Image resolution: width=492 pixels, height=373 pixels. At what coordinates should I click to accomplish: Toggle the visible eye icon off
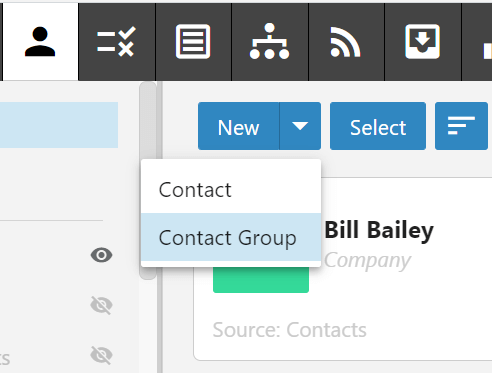(x=101, y=255)
